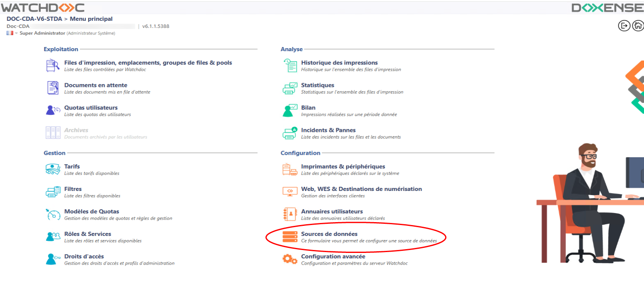Click the logout icon at top right
Screen dimensions: 644x302
pos(624,26)
